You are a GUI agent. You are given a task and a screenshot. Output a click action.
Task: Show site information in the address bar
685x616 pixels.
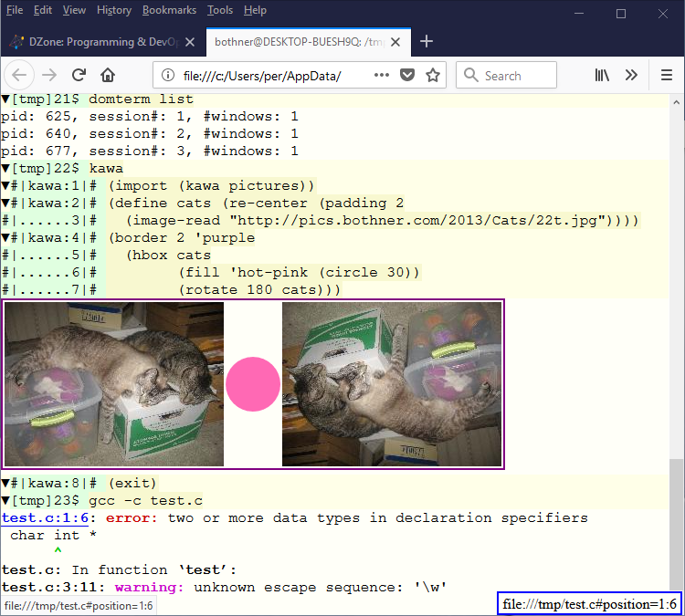point(166,76)
